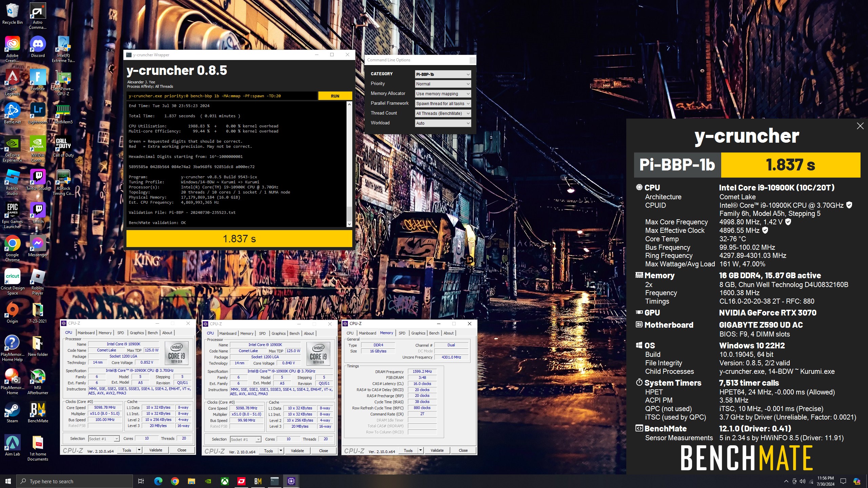Launch Call of Duty desktop icon
The image size is (868, 488).
63,146
